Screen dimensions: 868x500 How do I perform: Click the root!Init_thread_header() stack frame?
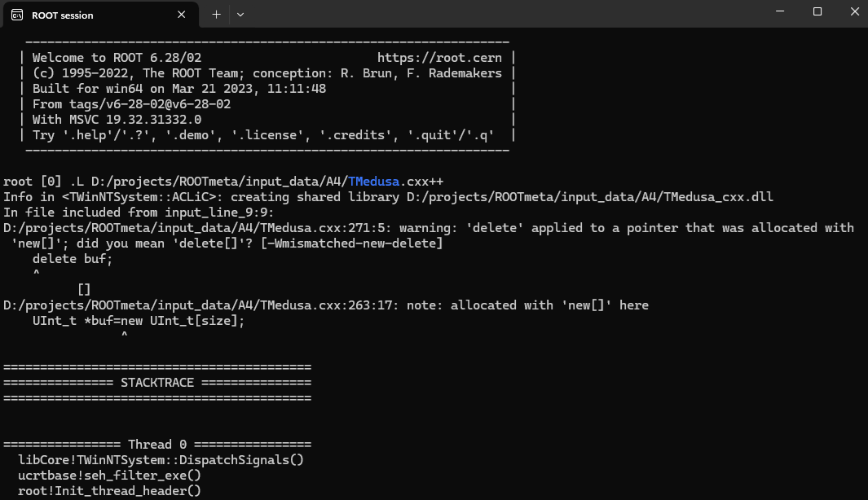109,490
